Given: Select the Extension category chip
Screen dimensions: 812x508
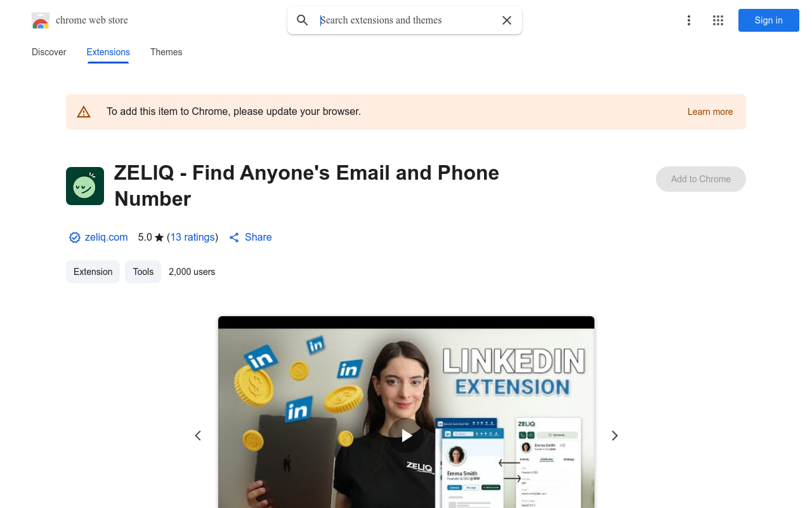Looking at the screenshot, I should click(93, 272).
